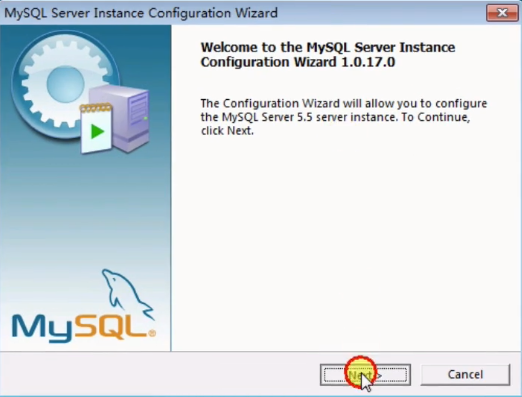Click the MySQL dolphin logo
The width and height of the screenshot is (522, 397).
127,293
